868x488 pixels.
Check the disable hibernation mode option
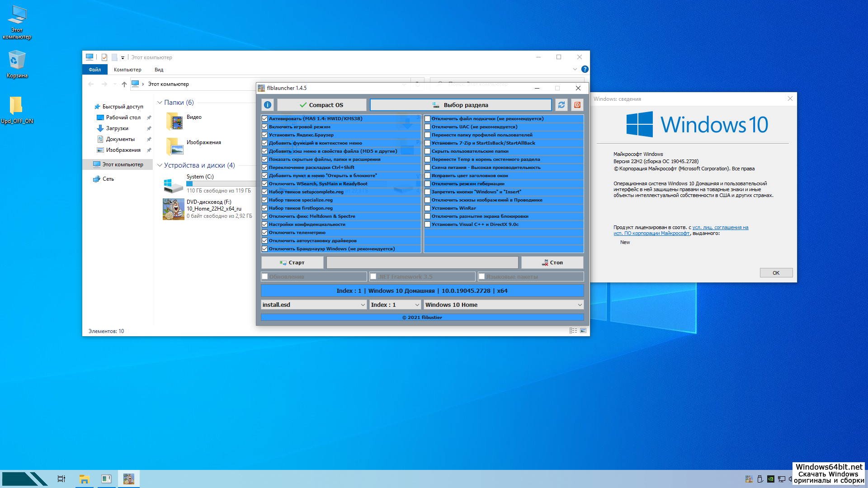tap(427, 184)
